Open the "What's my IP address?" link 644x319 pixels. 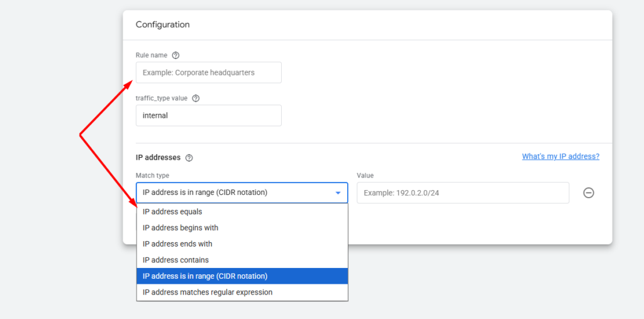coord(560,157)
